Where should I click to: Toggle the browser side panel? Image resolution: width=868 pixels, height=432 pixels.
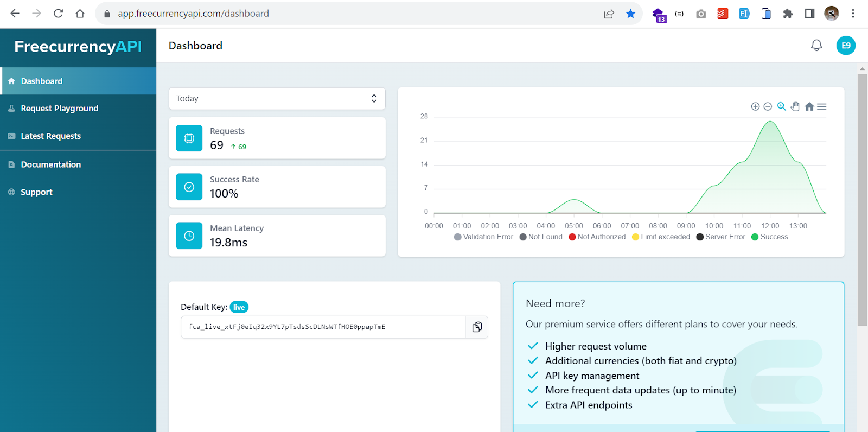click(x=809, y=14)
